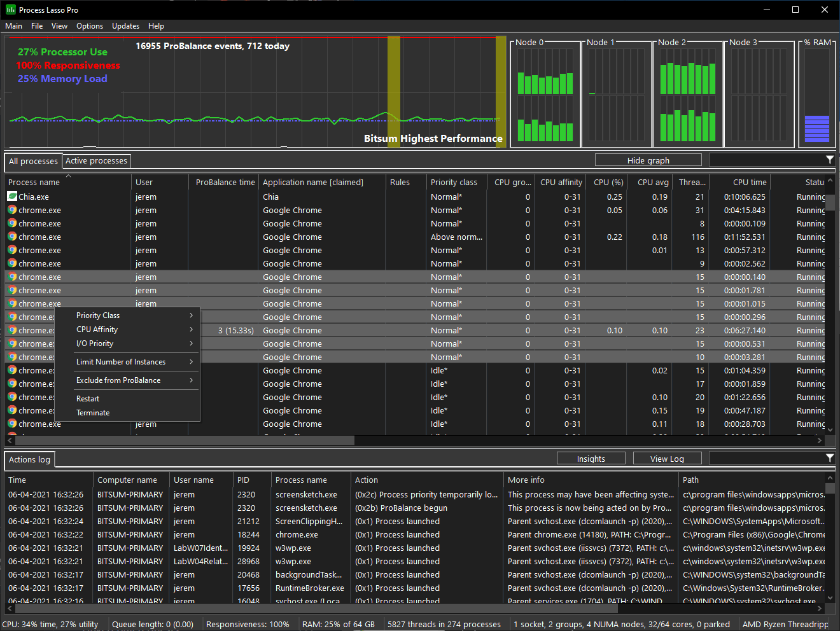Image resolution: width=840 pixels, height=631 pixels.
Task: Open the Insights view
Action: pyautogui.click(x=591, y=458)
